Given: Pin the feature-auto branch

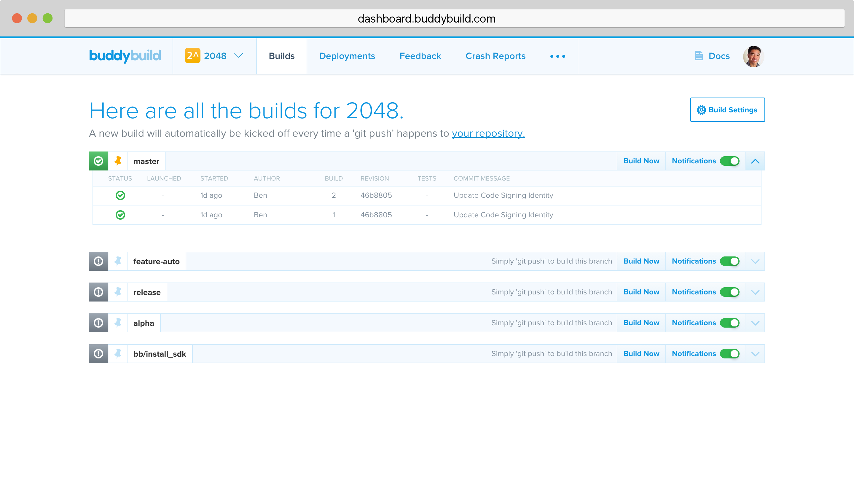Looking at the screenshot, I should coord(118,261).
